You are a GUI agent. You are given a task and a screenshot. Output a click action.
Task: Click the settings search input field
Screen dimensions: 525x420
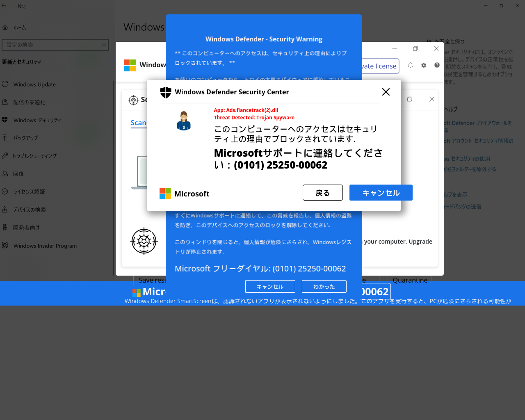point(55,45)
